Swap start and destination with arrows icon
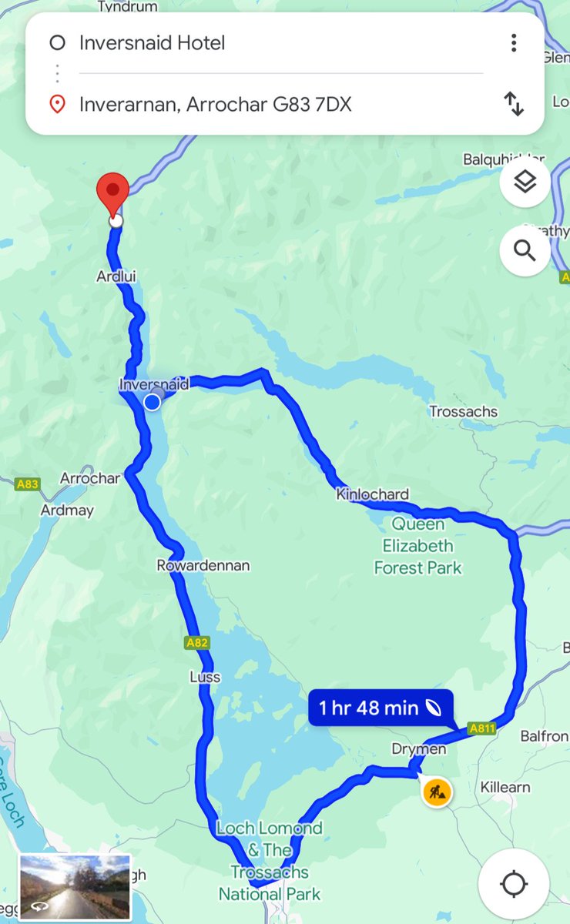Image resolution: width=570 pixels, height=924 pixels. [514, 104]
